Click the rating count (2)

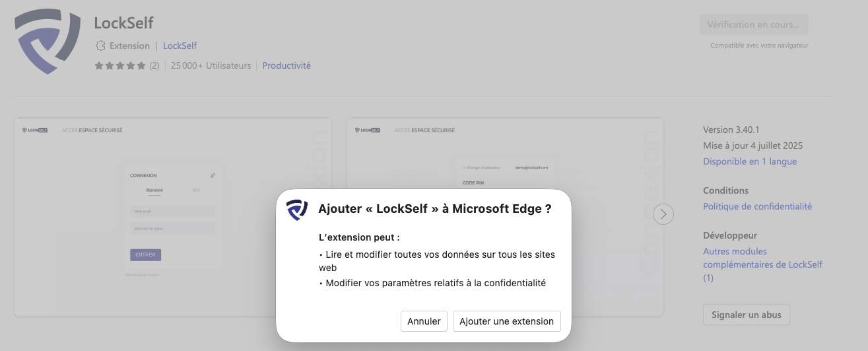click(x=154, y=65)
